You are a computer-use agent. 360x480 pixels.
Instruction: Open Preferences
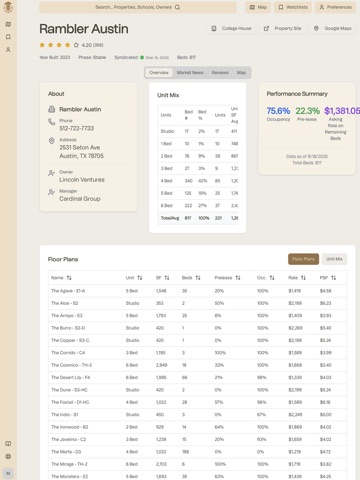pyautogui.click(x=336, y=7)
